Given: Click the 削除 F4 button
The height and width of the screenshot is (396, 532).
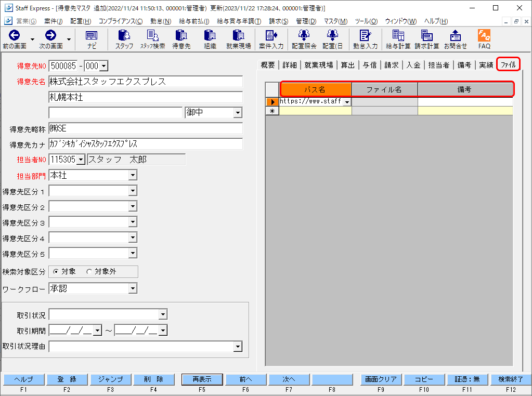Looking at the screenshot, I should point(154,379).
